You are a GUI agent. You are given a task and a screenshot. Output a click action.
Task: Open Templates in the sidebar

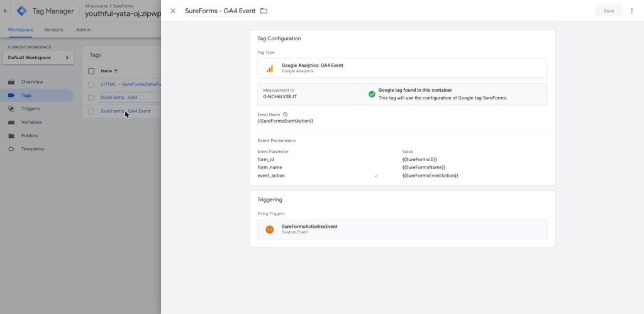click(33, 149)
